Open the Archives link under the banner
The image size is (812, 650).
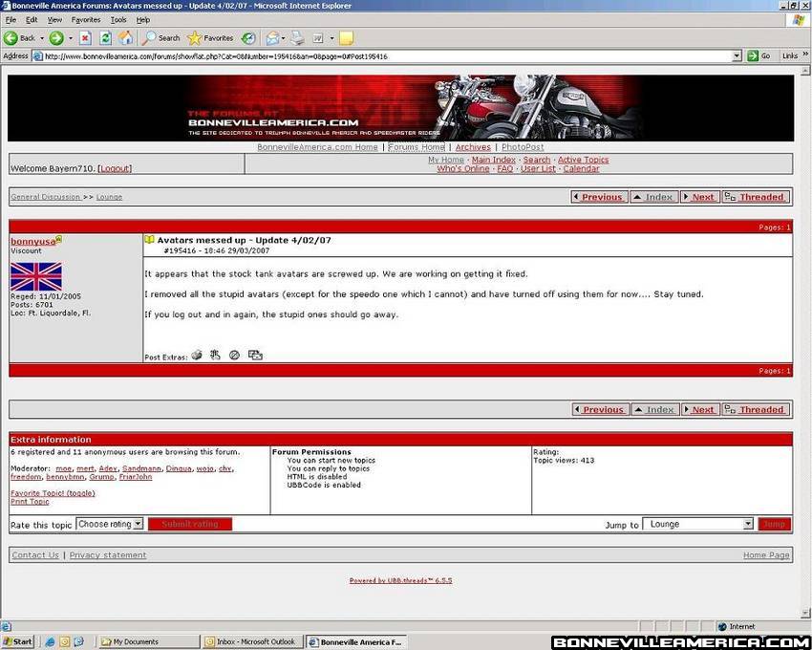point(473,147)
